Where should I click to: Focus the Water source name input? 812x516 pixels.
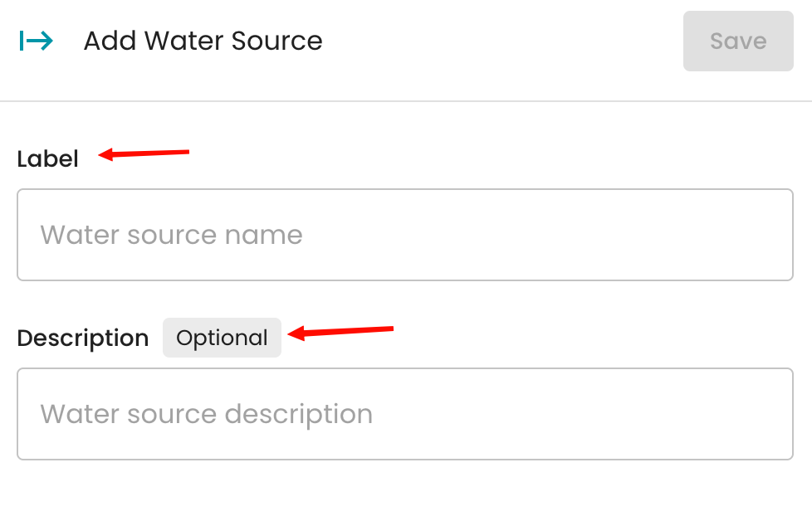tap(405, 235)
